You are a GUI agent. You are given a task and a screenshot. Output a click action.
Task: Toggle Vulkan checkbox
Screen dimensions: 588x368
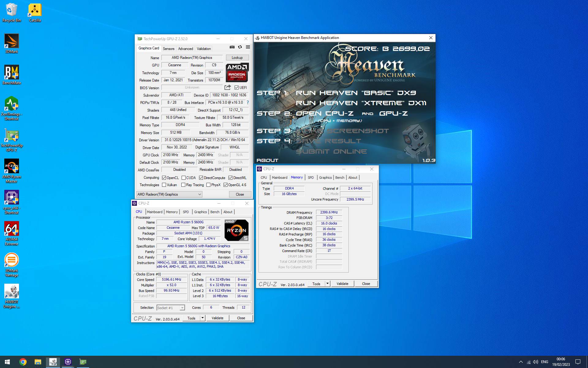tap(164, 185)
